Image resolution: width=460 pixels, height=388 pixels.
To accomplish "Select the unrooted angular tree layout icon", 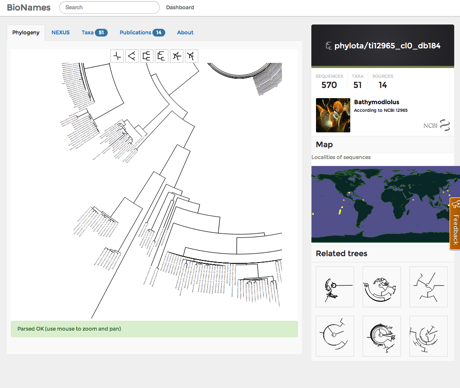I will [x=117, y=56].
